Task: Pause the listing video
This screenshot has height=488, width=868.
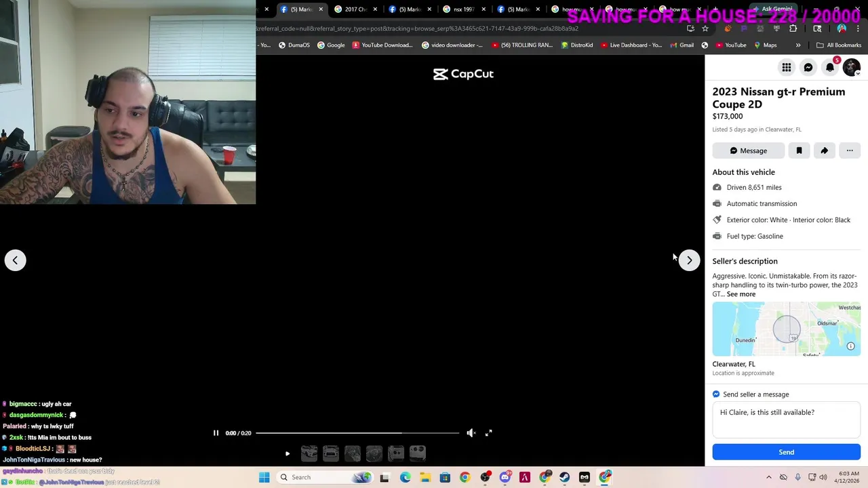Action: click(216, 433)
